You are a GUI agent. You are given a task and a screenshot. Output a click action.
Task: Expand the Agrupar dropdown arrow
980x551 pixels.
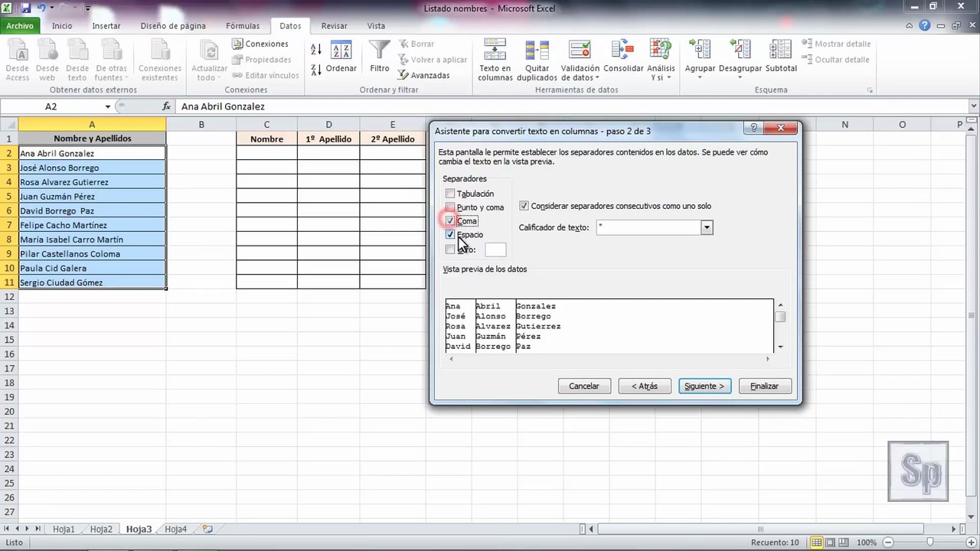[699, 77]
